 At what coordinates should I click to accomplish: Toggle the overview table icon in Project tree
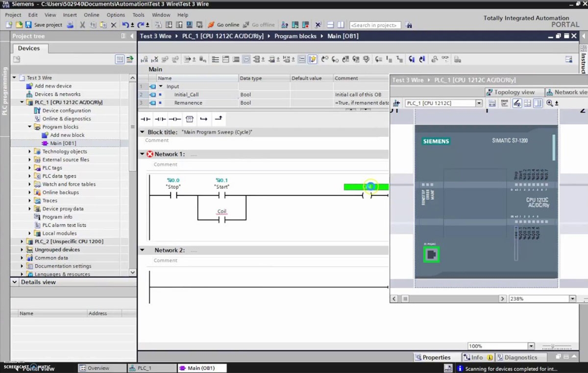pos(120,59)
